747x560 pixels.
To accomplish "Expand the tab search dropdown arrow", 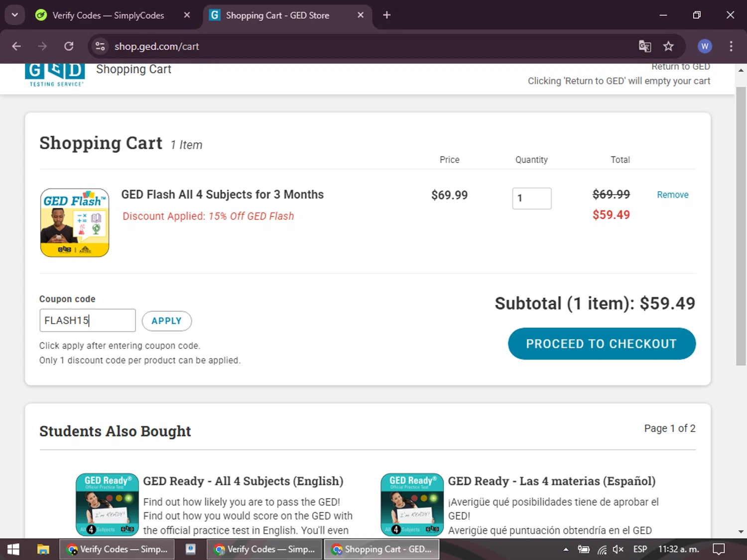I will 14,15.
